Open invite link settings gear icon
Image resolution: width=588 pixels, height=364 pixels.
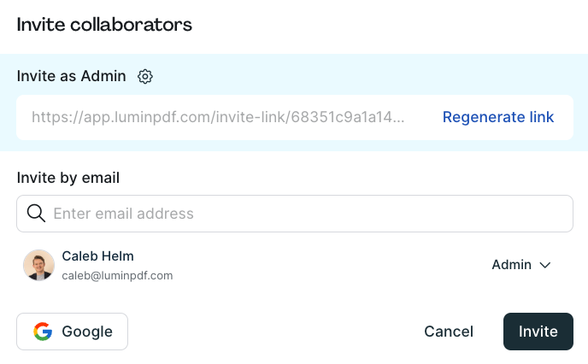tap(145, 76)
